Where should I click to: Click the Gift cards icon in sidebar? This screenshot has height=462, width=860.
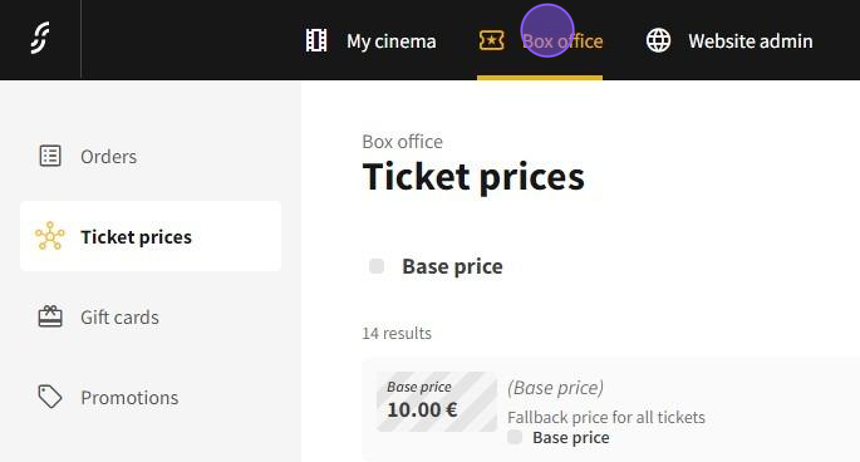[50, 317]
